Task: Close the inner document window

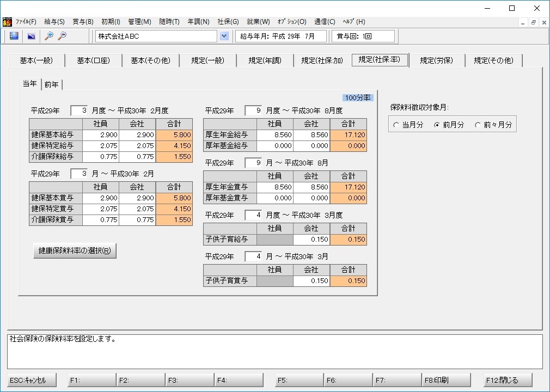Action: (544, 23)
